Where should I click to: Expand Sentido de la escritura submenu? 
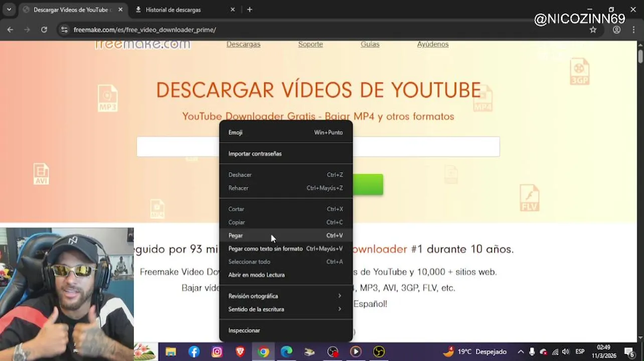click(x=286, y=309)
